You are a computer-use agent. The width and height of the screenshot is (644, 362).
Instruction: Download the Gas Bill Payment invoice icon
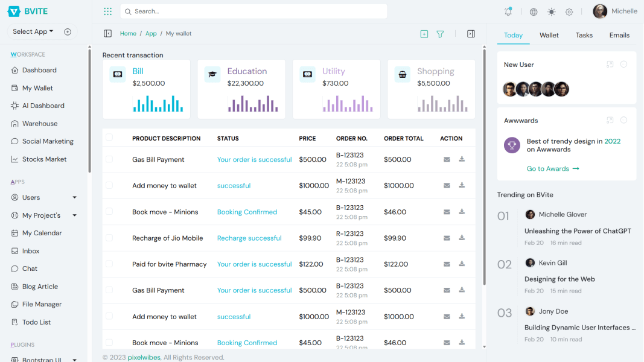[x=462, y=159]
